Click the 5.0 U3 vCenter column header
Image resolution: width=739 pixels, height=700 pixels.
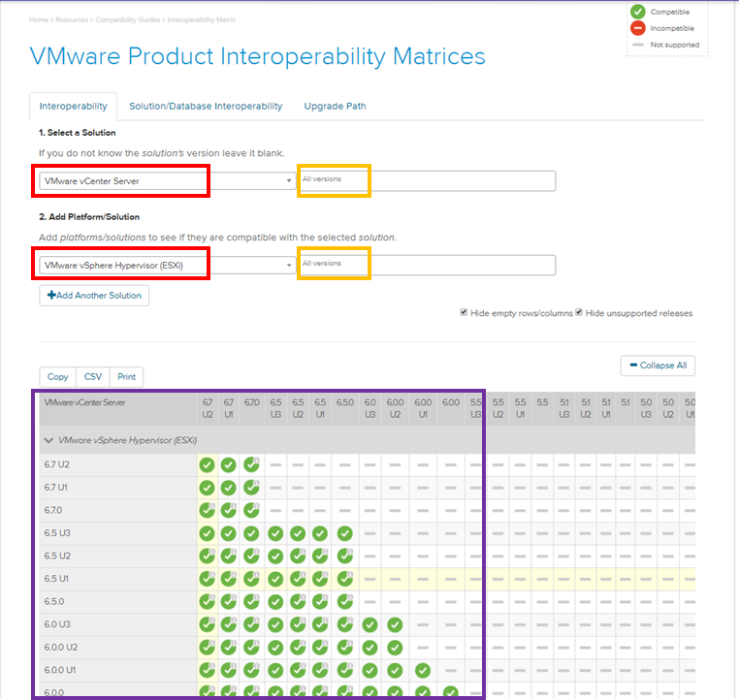click(x=646, y=408)
